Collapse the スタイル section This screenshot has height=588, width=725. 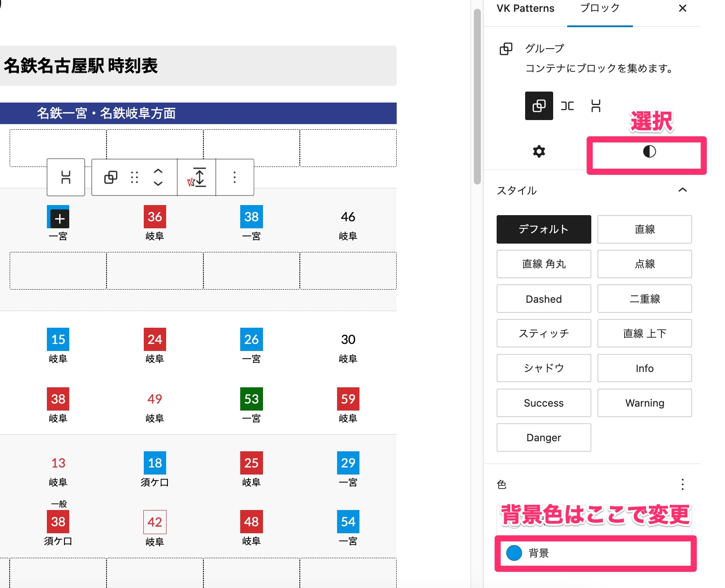pyautogui.click(x=682, y=190)
